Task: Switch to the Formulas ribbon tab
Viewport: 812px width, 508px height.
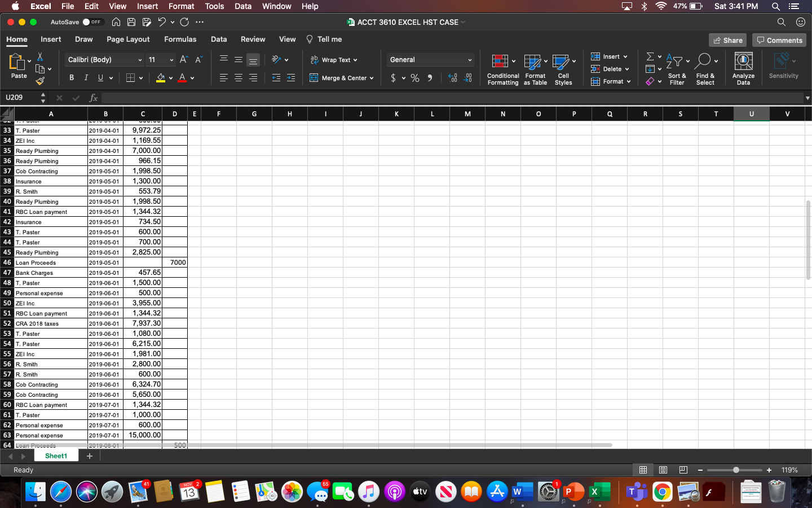Action: pyautogui.click(x=180, y=40)
